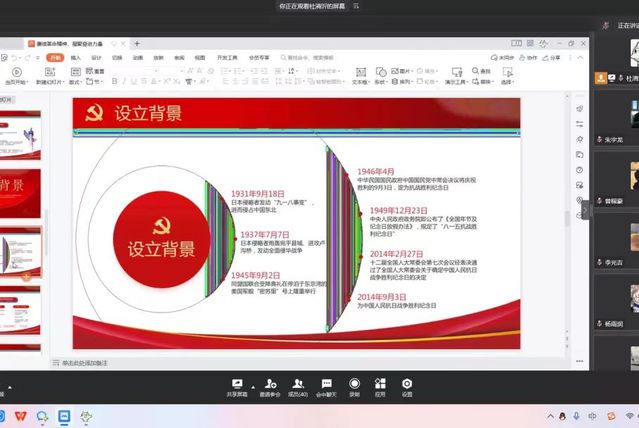Click the 分享 share button
Screen dimensions: 639x428
[x=555, y=58]
